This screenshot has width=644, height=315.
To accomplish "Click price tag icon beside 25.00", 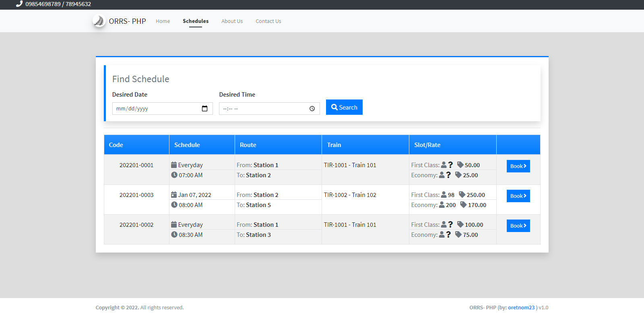I will [x=458, y=175].
